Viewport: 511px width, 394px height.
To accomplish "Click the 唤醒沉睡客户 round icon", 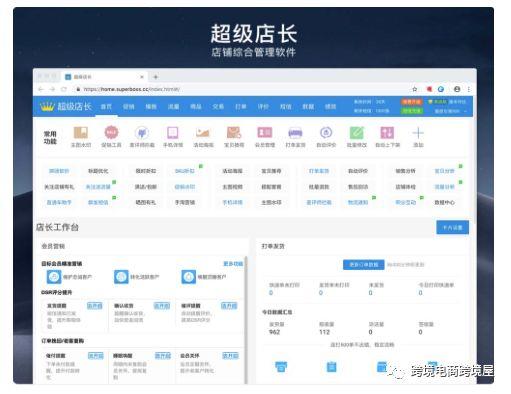I will 188,277.
